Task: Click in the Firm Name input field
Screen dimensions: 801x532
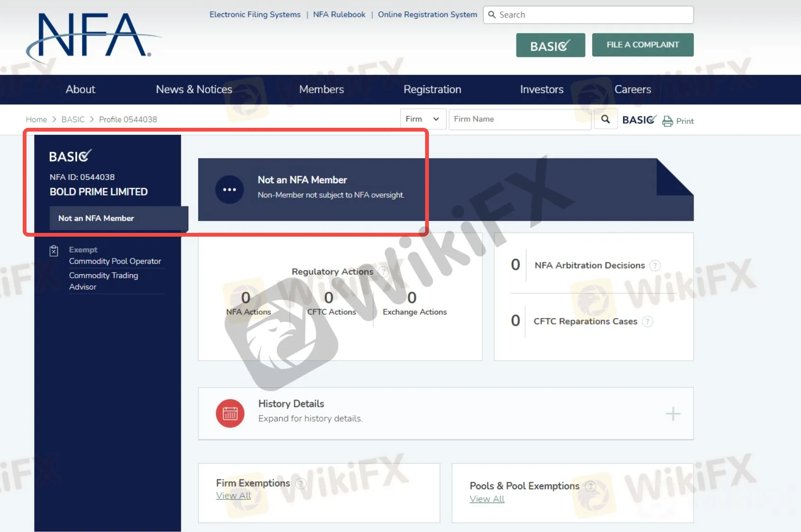Action: (520, 119)
